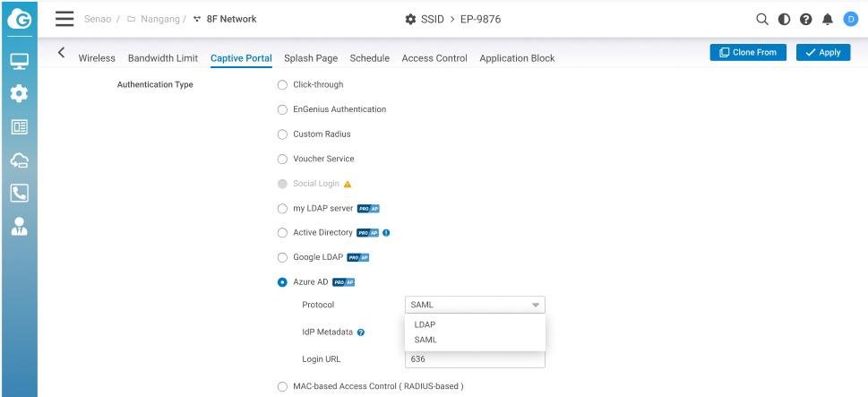Screen dimensions: 868x397
Task: Select the Active Directory radio button
Action: (282, 232)
